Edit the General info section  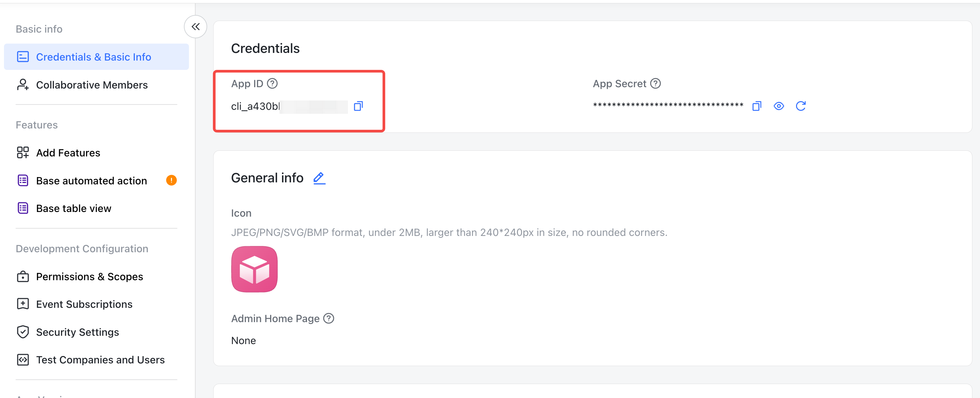(x=319, y=178)
